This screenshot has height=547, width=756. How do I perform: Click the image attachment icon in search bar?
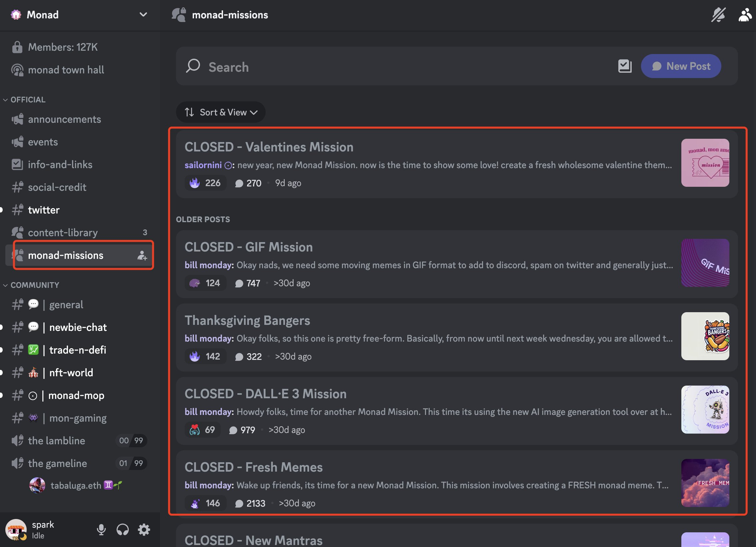(625, 65)
